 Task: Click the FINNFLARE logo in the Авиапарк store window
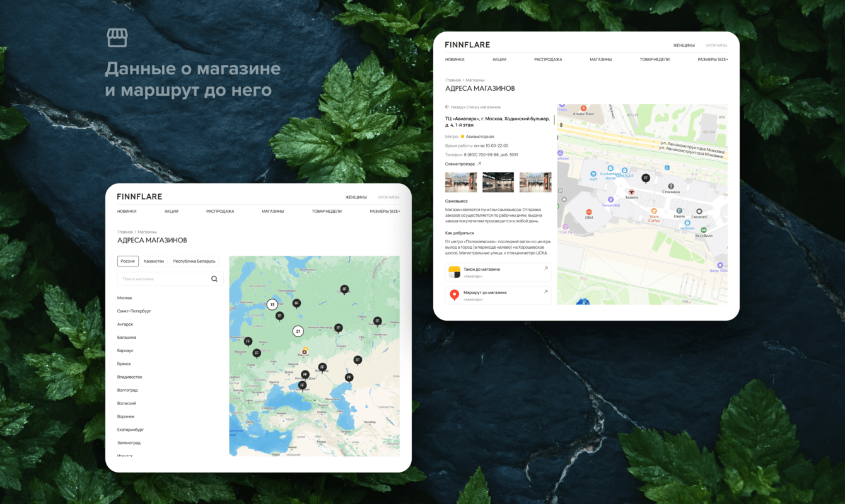[x=467, y=45]
